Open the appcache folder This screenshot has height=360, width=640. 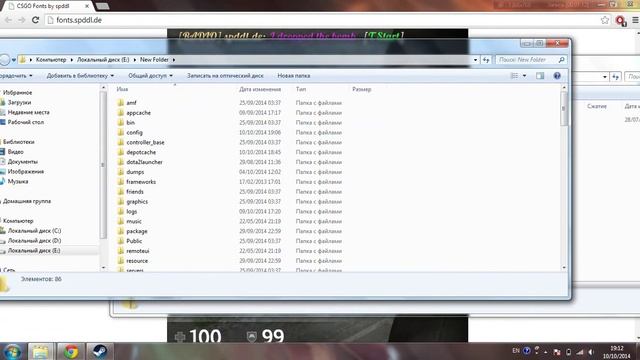pos(138,113)
